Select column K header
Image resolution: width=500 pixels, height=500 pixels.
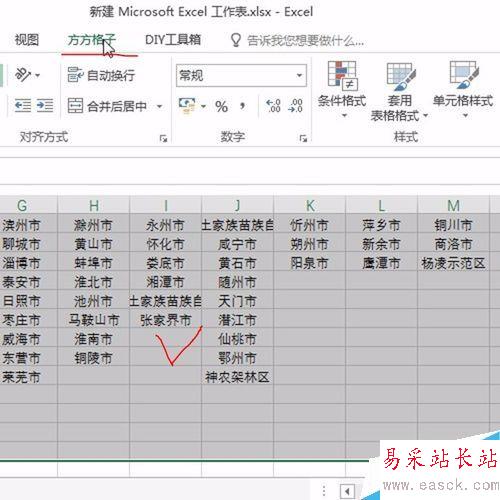pos(310,205)
